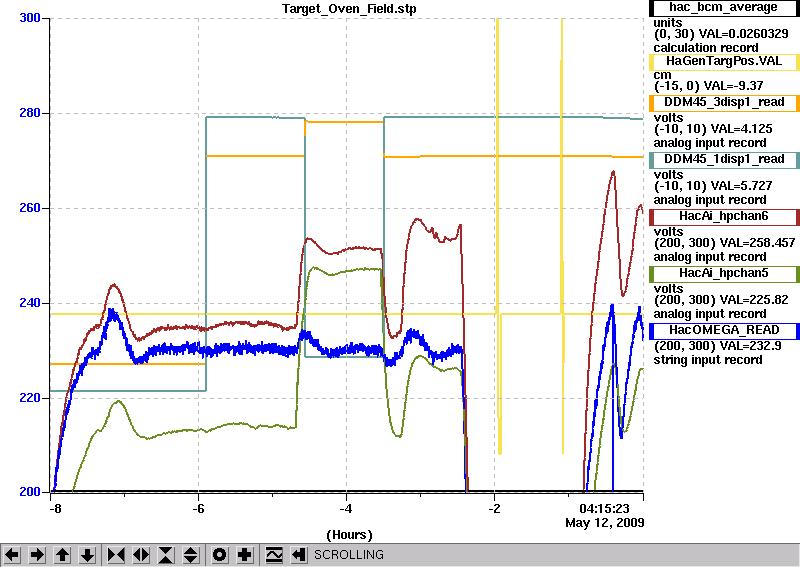The height and width of the screenshot is (567, 800).
Task: Click the VAL=0.0260329 reading
Action: [x=743, y=34]
